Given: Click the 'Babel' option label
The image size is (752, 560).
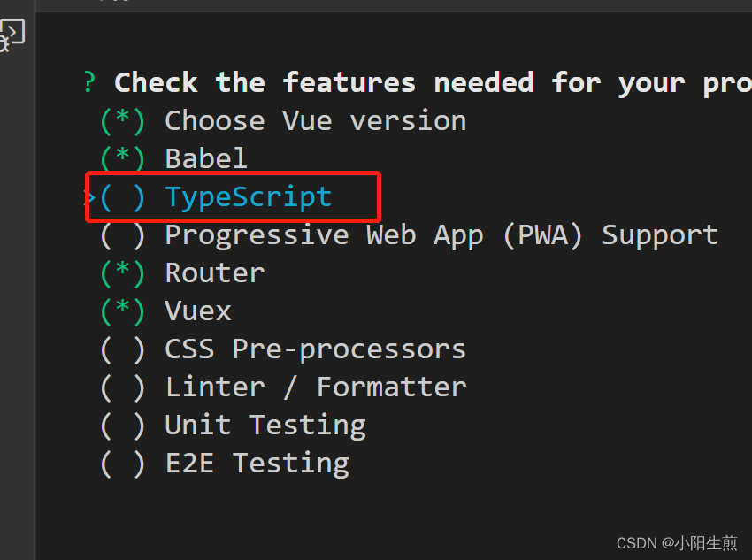Looking at the screenshot, I should pos(206,158).
